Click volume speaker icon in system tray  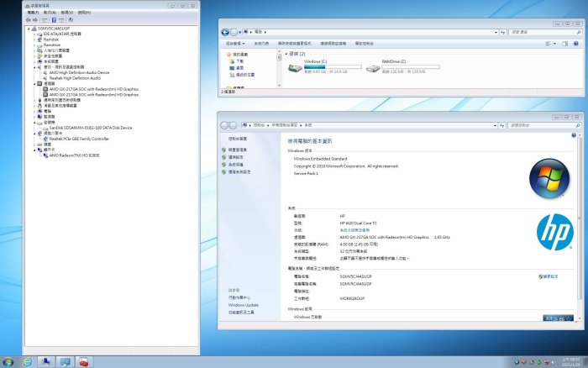coord(553,362)
